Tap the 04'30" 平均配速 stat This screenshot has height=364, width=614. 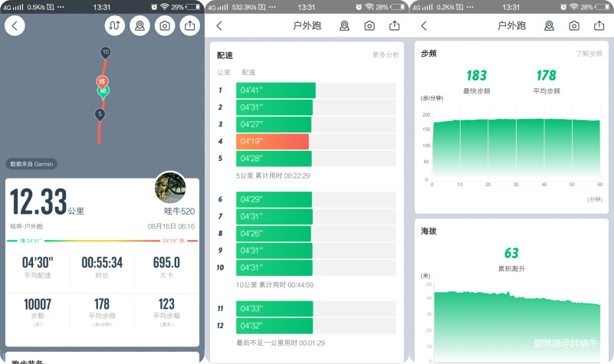pyautogui.click(x=37, y=266)
